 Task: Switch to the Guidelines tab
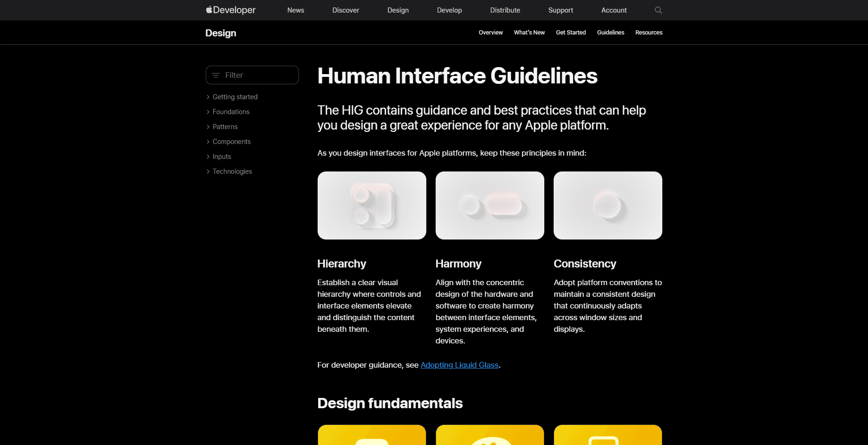click(x=611, y=33)
